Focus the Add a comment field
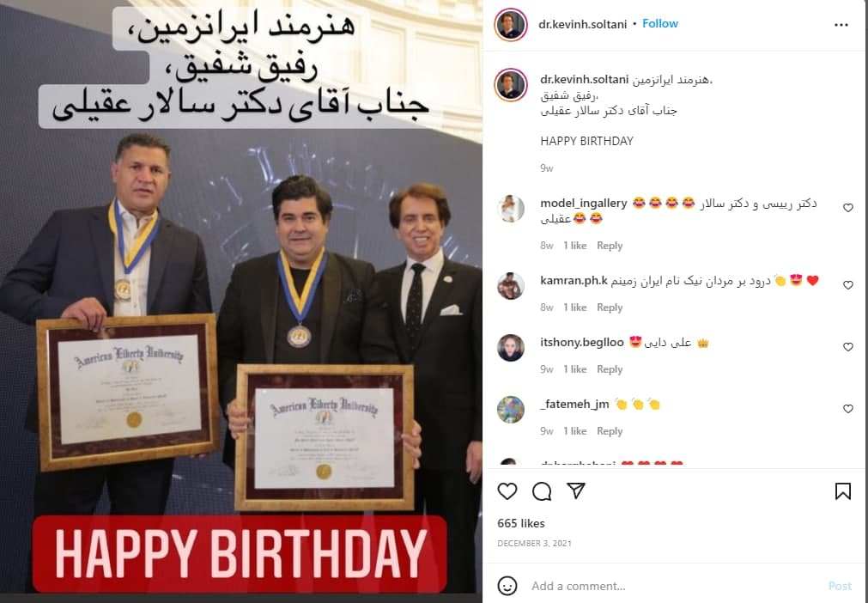The width and height of the screenshot is (868, 603). pos(672,586)
